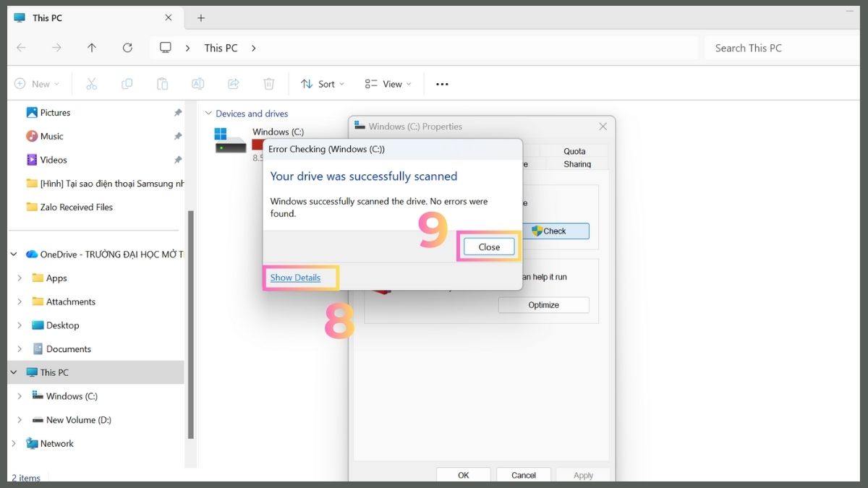The image size is (868, 488).
Task: Refresh the This PC view
Action: pyautogui.click(x=127, y=48)
